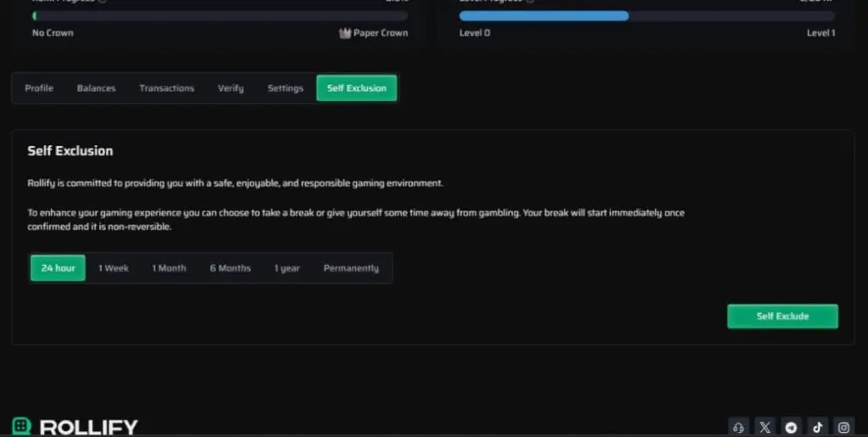The height and width of the screenshot is (437, 868).
Task: Choose the 1 Week exclusion option
Action: click(114, 268)
